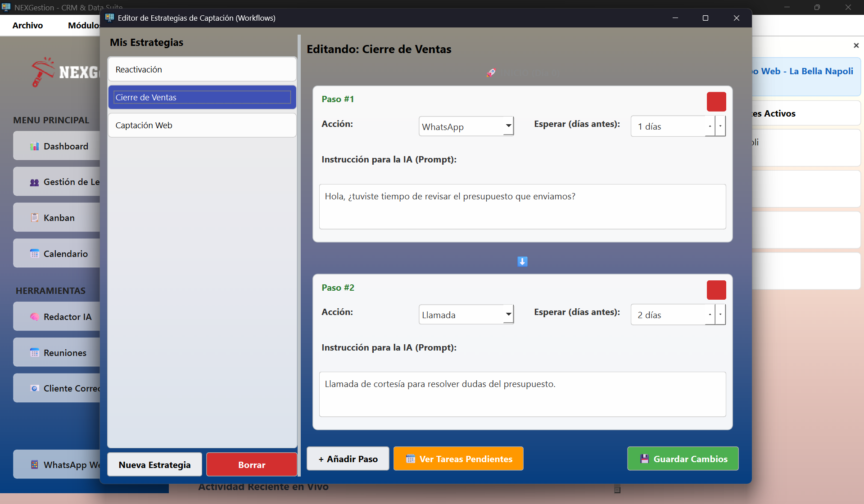Click the + Añadir Paso button
The image size is (864, 504).
click(x=348, y=459)
